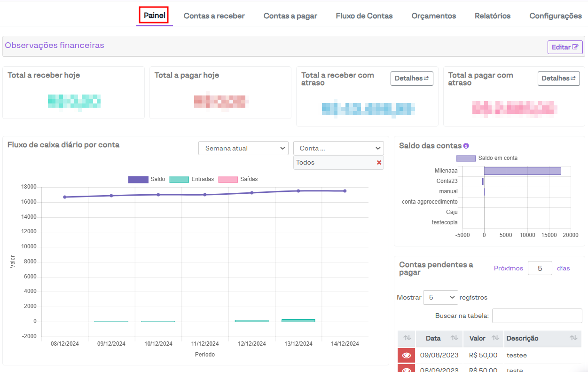Open the 'Semana atual' period dropdown
Screen dimensions: 588x372
243,148
